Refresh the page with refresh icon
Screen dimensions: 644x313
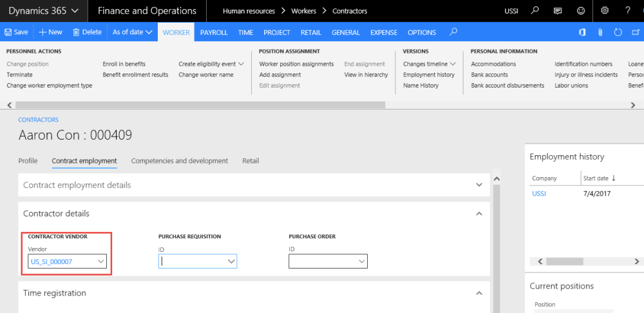click(x=618, y=32)
